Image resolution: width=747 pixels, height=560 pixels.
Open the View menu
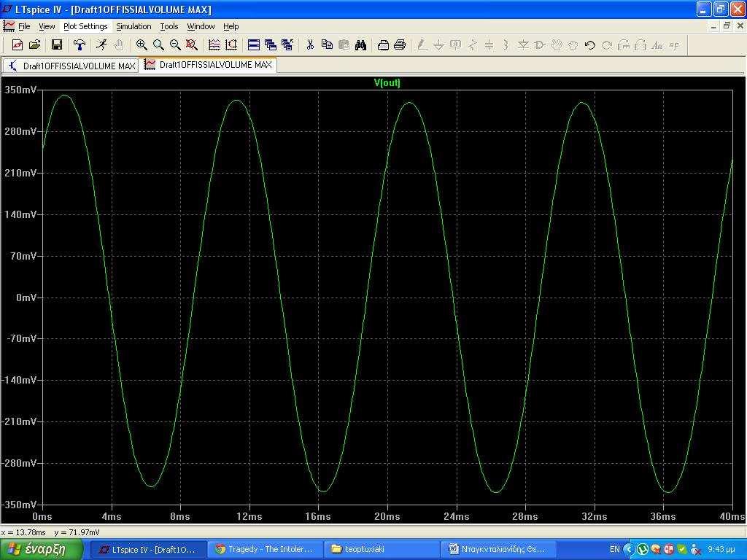point(47,26)
